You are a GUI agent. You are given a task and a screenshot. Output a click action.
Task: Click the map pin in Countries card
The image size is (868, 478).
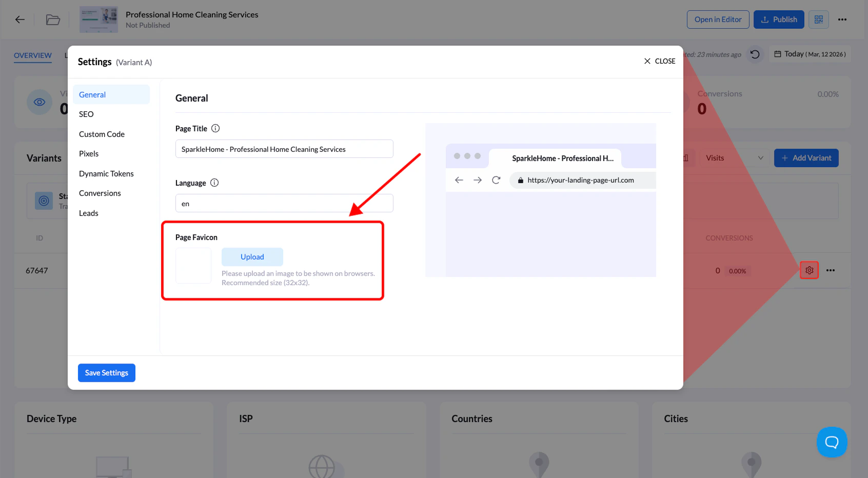point(539,465)
